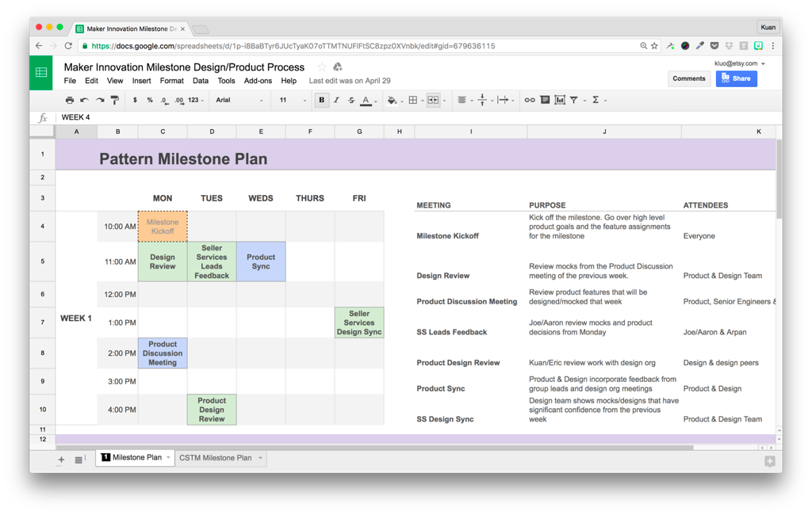
Task: Bookmark this page with the star icon
Action: point(654,46)
